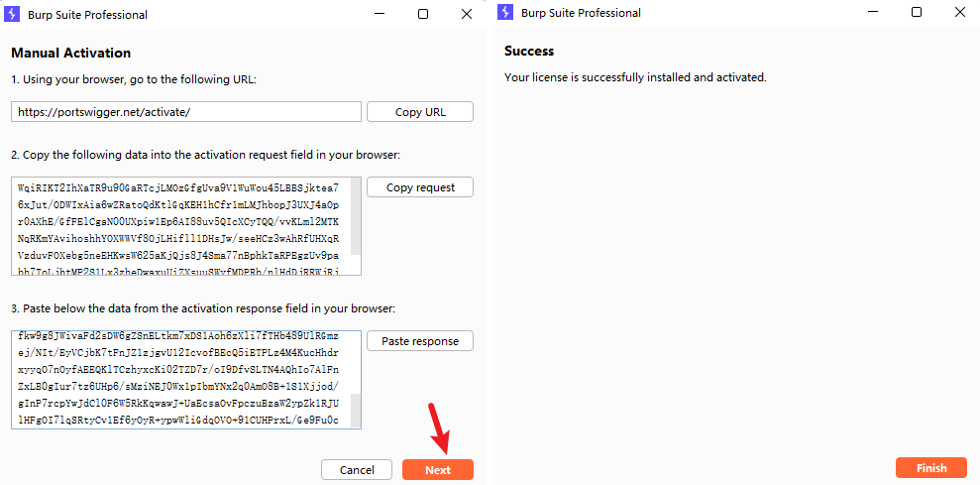
Task: Click the step 2 'Copy the following data' instruction
Action: [x=206, y=155]
